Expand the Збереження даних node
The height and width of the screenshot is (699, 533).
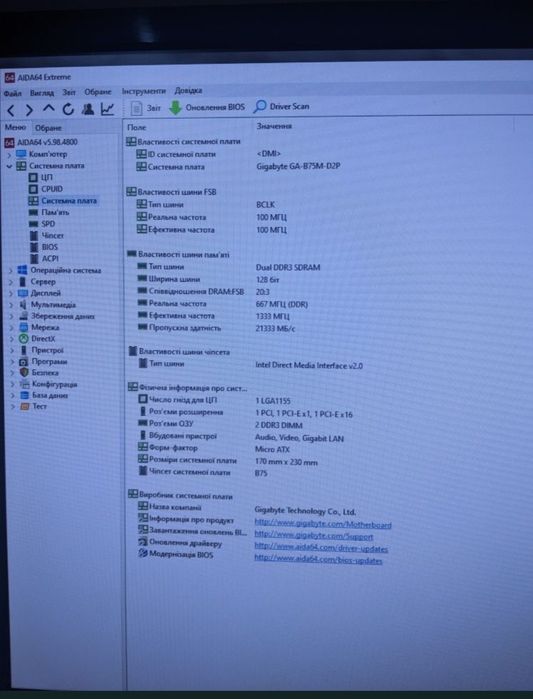pyautogui.click(x=12, y=317)
